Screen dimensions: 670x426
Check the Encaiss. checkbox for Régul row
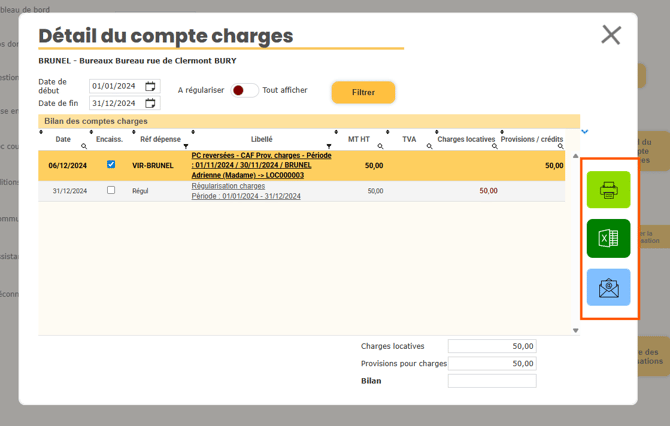[111, 190]
